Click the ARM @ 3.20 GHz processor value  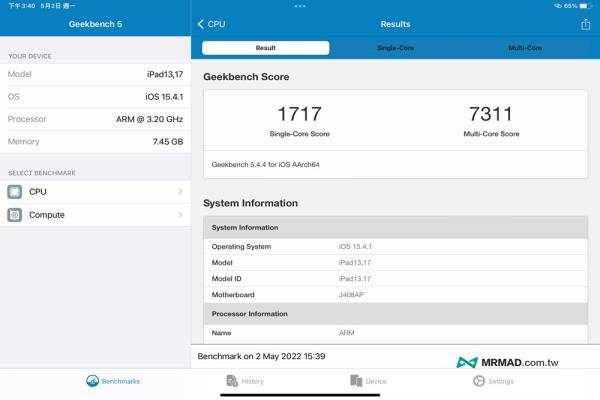150,119
